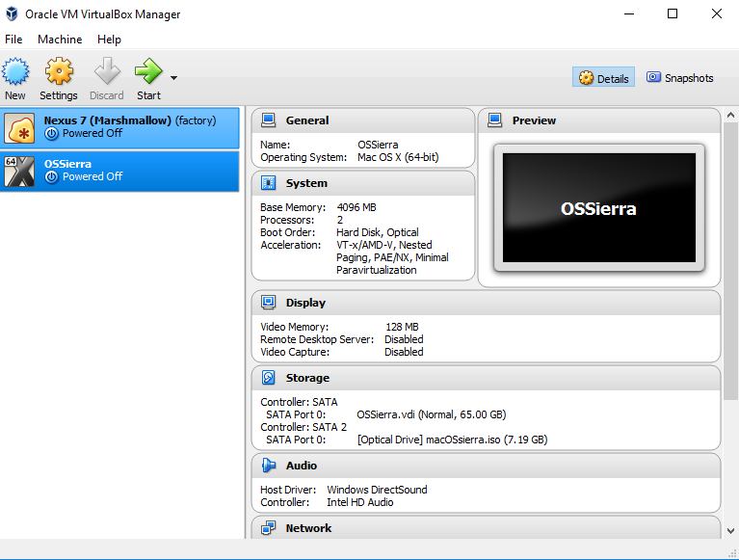Screen dimensions: 739x560
Task: Click the details pane scroll up arrow
Action: [730, 115]
